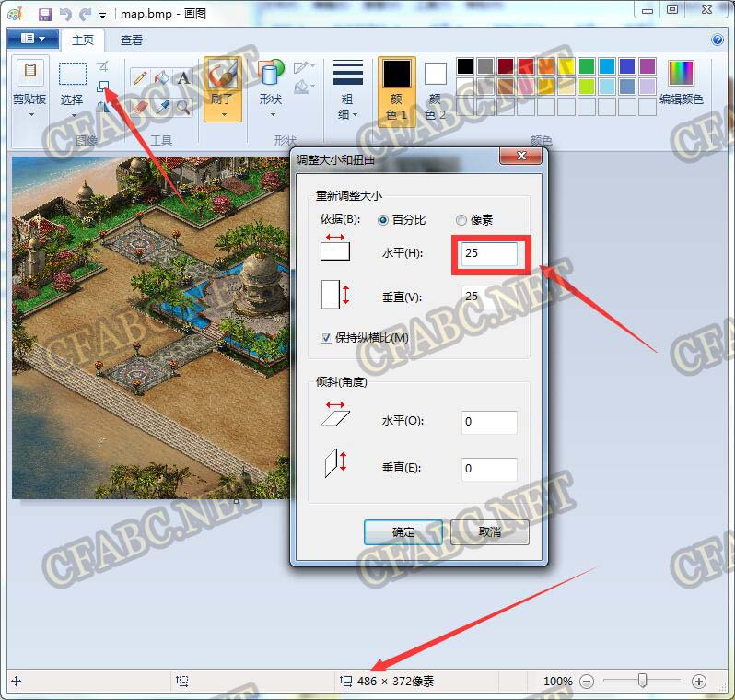Toggle the 保持纵横比(M) checkbox
The width and height of the screenshot is (735, 700).
[x=326, y=338]
